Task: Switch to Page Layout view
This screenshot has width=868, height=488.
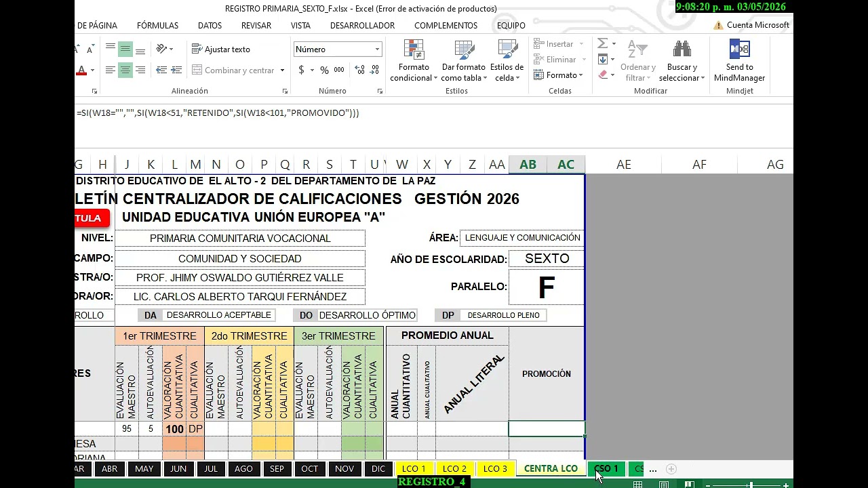Action: (664, 485)
